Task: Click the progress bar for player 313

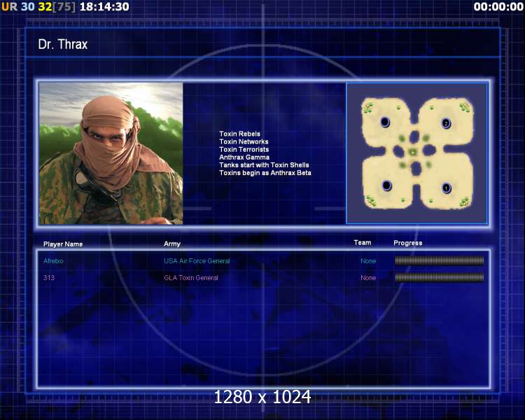Action: tap(440, 277)
